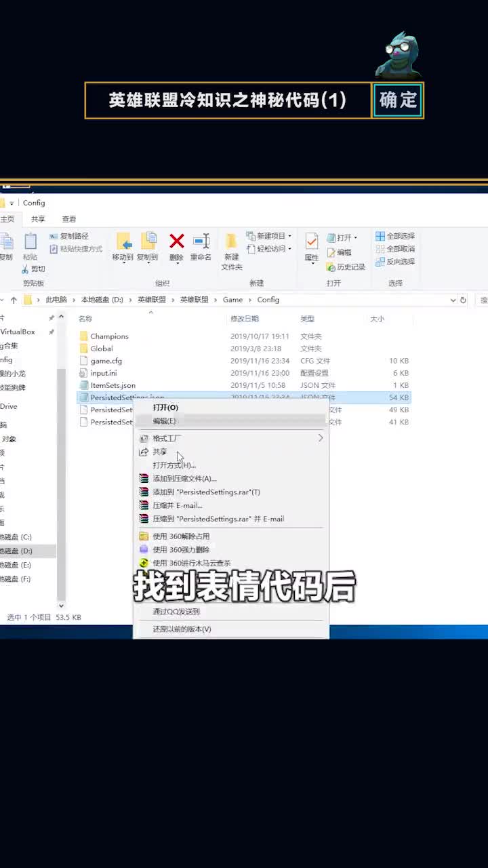Open the New item (新建项目) dropdown

point(269,236)
